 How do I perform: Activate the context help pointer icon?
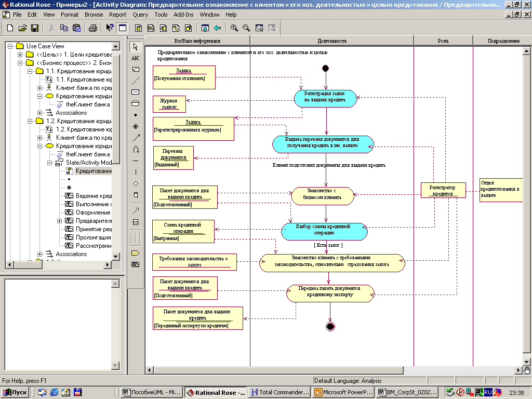coord(109,28)
